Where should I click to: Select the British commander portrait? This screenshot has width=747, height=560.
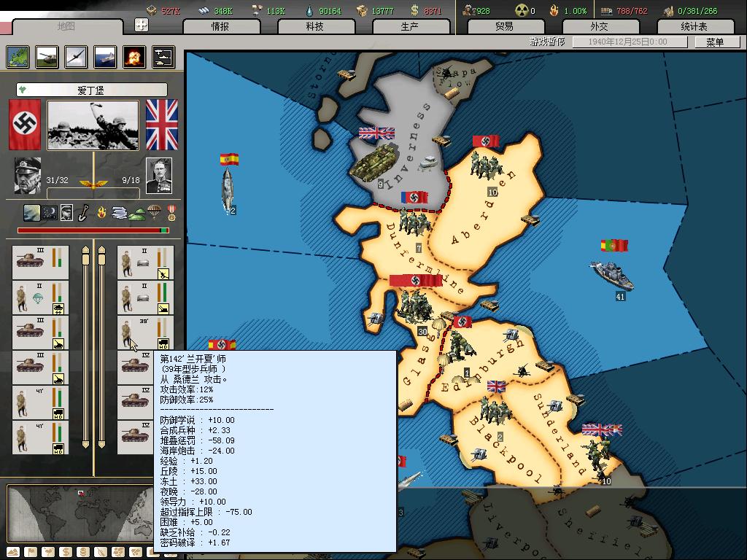158,176
